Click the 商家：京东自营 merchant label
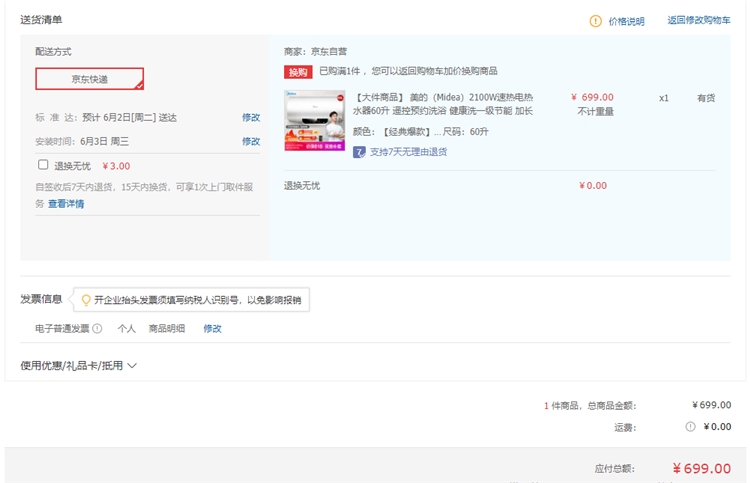The height and width of the screenshot is (483, 750). [x=315, y=52]
